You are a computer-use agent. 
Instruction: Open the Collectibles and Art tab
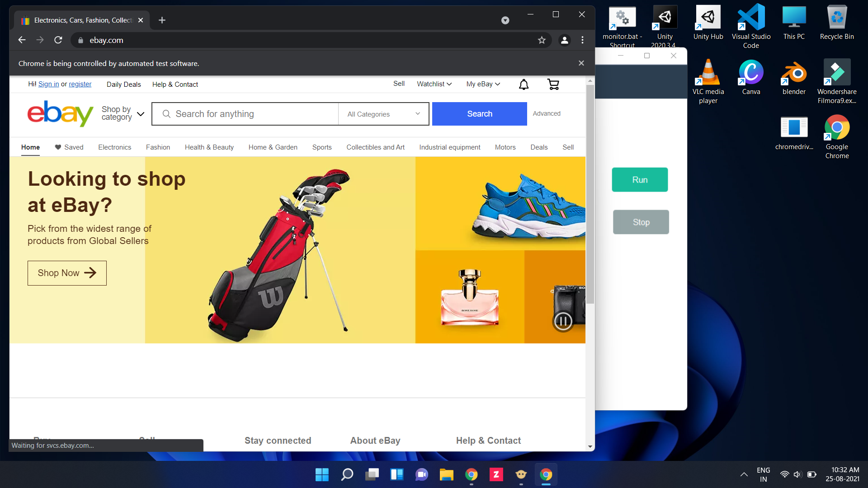pyautogui.click(x=375, y=147)
